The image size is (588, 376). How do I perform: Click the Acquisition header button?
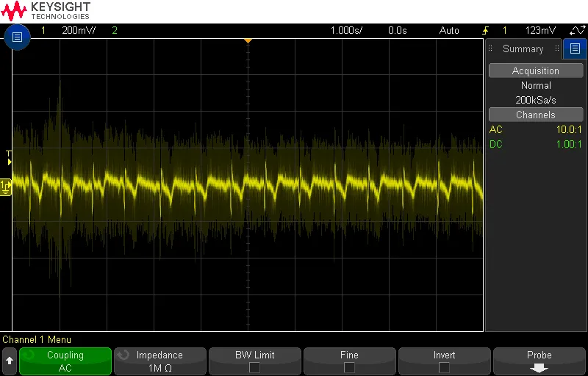pyautogui.click(x=536, y=70)
